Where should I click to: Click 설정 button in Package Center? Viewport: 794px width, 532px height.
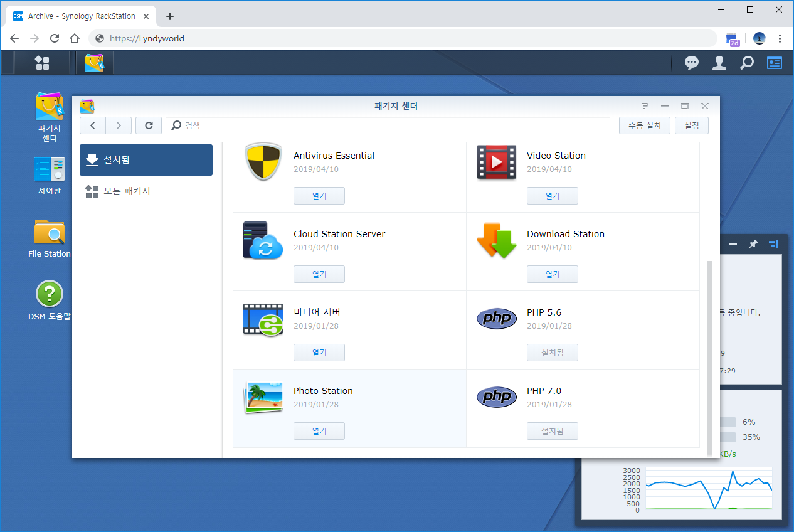[x=692, y=125]
